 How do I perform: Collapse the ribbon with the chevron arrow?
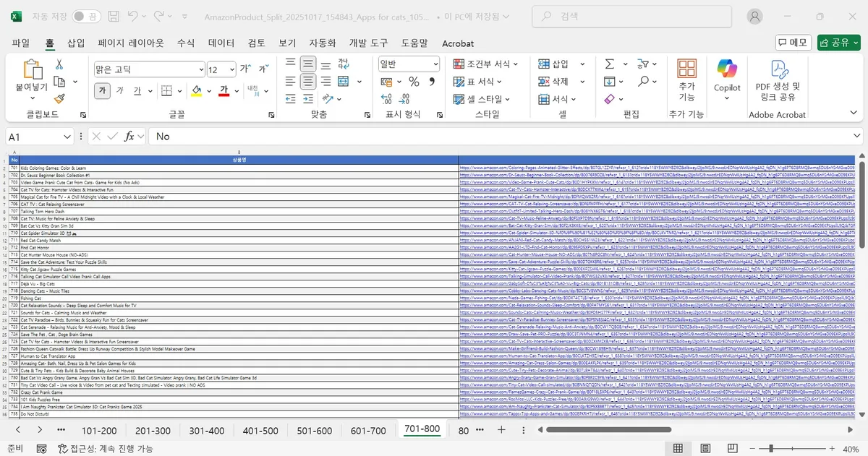[x=854, y=113]
